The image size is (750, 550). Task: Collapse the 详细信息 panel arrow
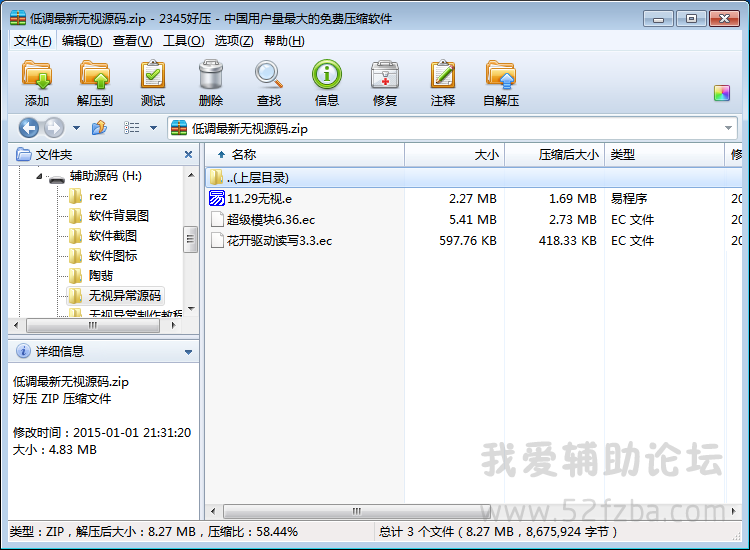click(x=188, y=352)
